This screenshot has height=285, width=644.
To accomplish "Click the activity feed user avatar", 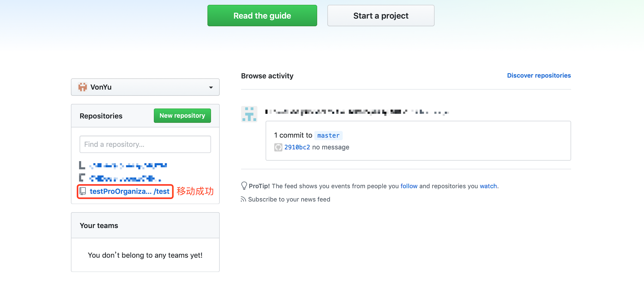I will tap(249, 114).
